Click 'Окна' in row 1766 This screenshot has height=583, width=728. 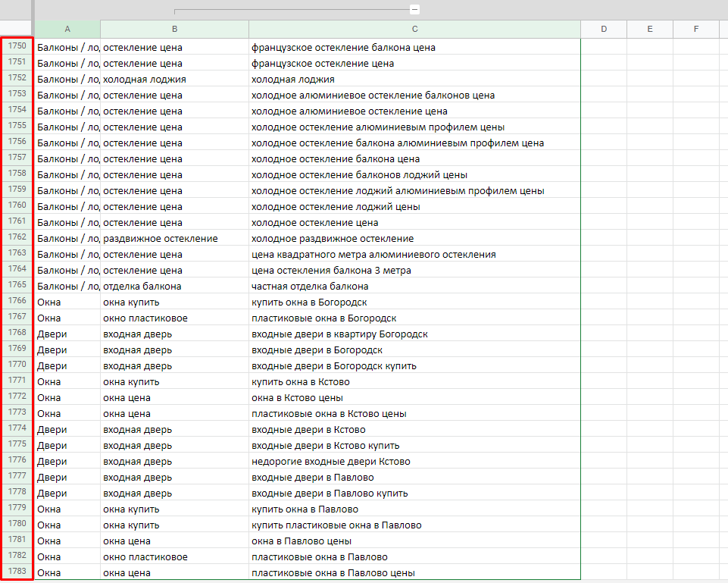[x=67, y=302]
